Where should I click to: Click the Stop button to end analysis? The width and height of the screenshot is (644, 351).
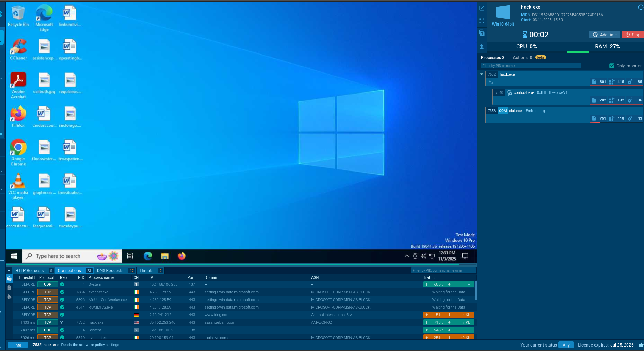[633, 35]
